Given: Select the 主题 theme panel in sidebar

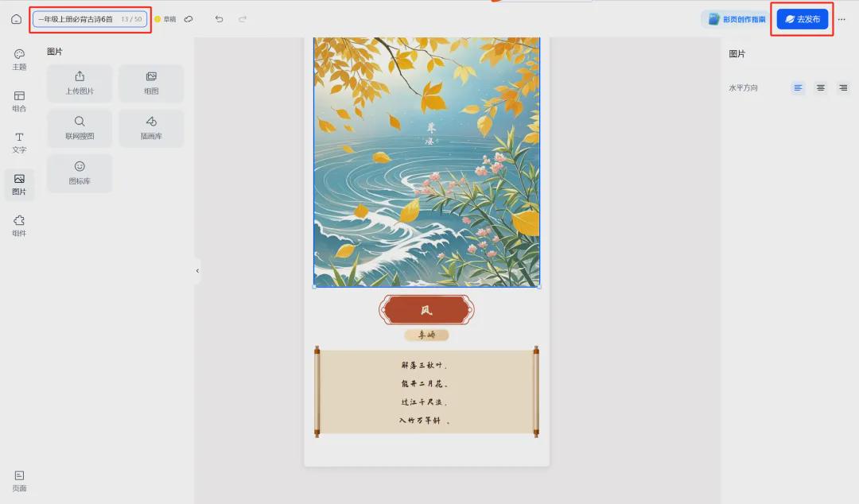Looking at the screenshot, I should tap(19, 59).
